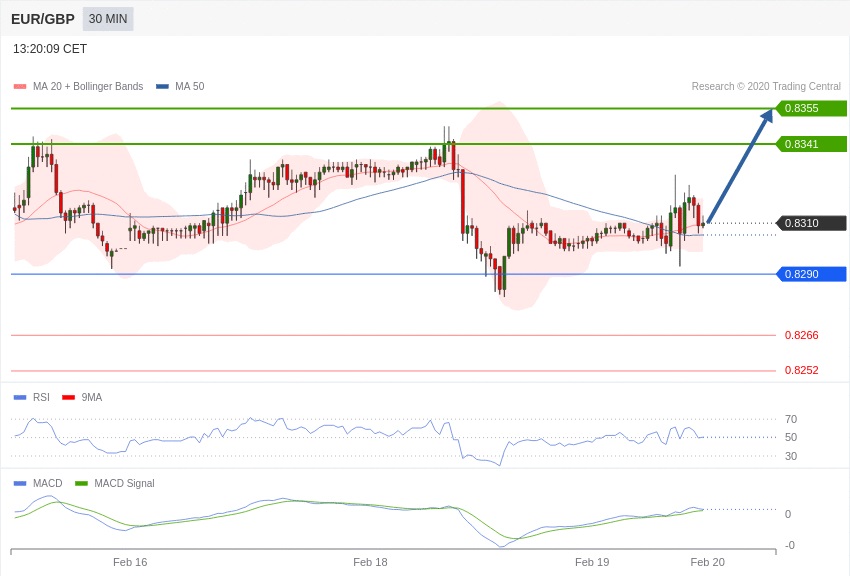Viewport: 850px width, 576px height.
Task: Click the MA 50 blue legend swatch
Action: [162, 87]
